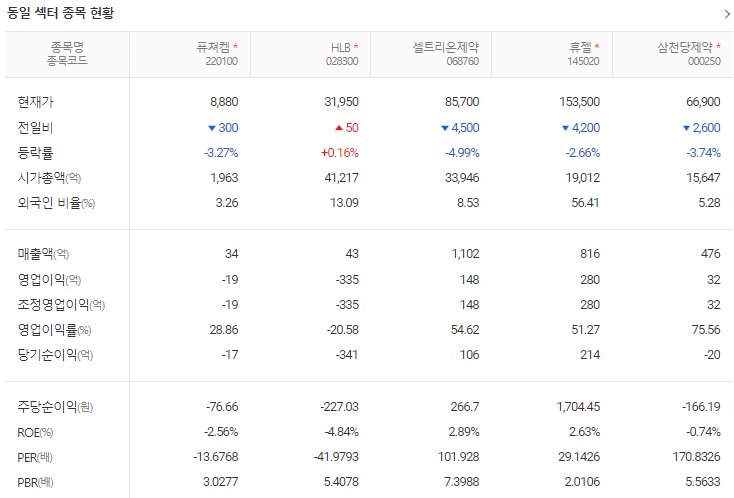The height and width of the screenshot is (498, 734).
Task: Click 퓨쳐켐 current price 8,880
Action: [x=224, y=102]
